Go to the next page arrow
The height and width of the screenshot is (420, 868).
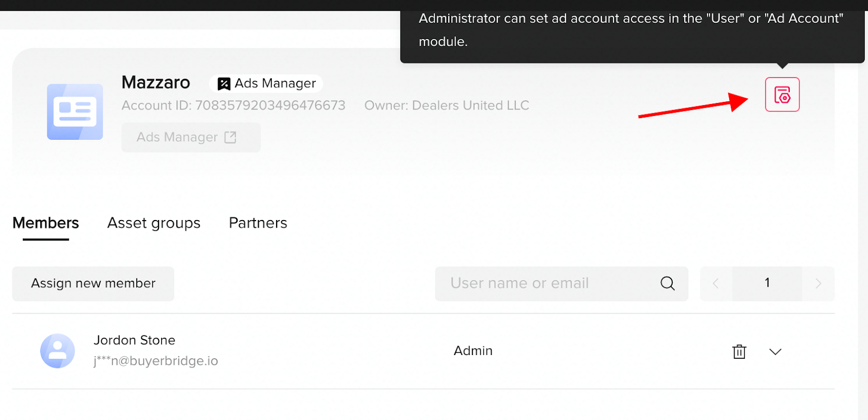click(x=818, y=283)
